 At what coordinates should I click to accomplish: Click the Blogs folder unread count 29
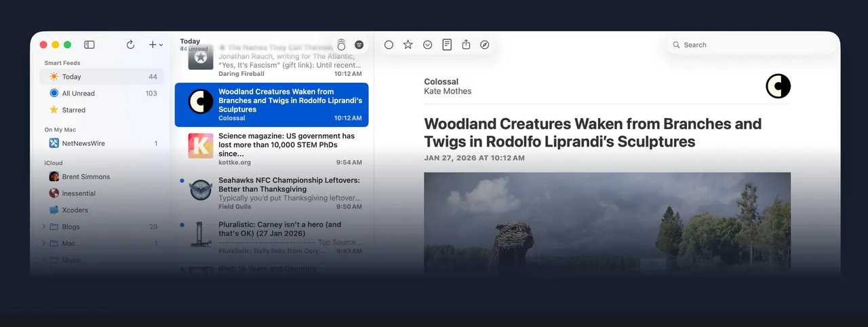[153, 227]
